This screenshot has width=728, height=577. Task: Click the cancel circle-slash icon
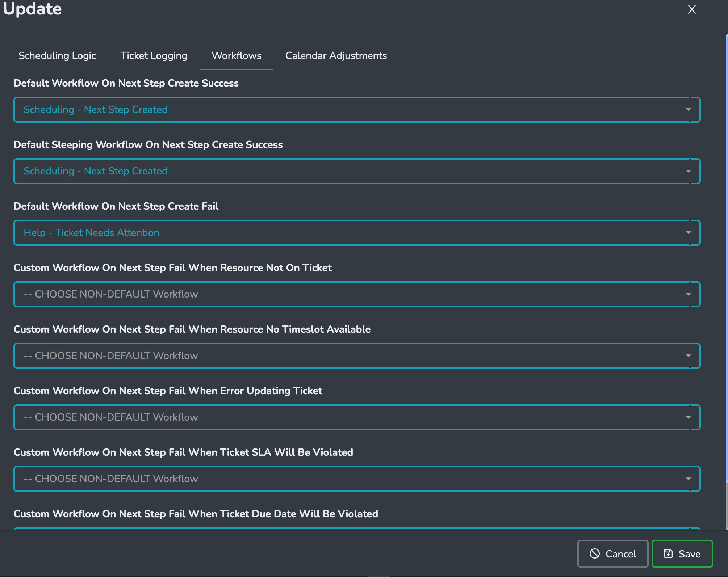[594, 553]
